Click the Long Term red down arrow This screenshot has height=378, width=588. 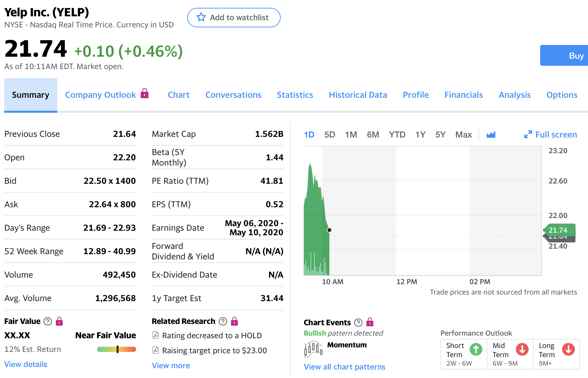[568, 349]
